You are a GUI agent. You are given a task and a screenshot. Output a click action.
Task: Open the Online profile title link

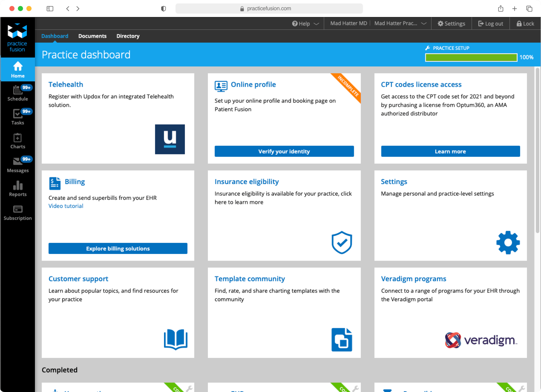(x=253, y=84)
